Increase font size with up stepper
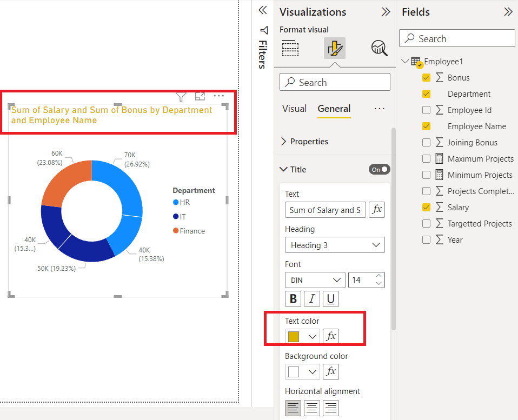The width and height of the screenshot is (518, 420). [379, 276]
